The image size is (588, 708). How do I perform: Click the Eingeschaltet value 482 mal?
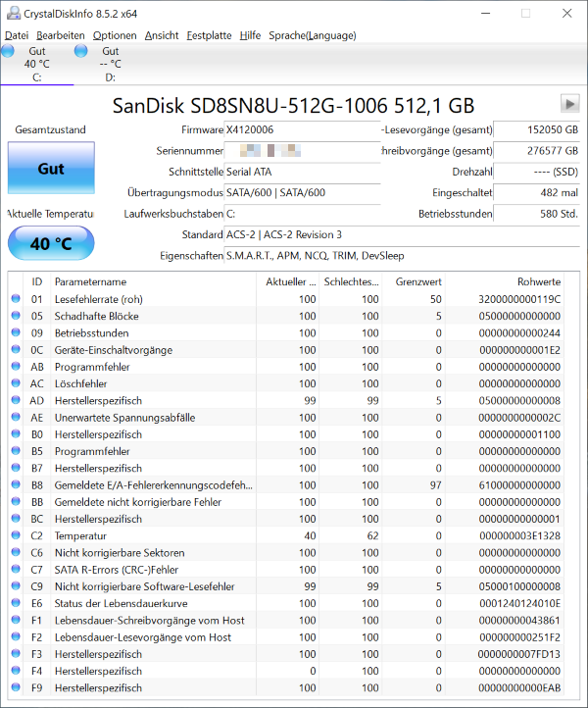click(537, 193)
